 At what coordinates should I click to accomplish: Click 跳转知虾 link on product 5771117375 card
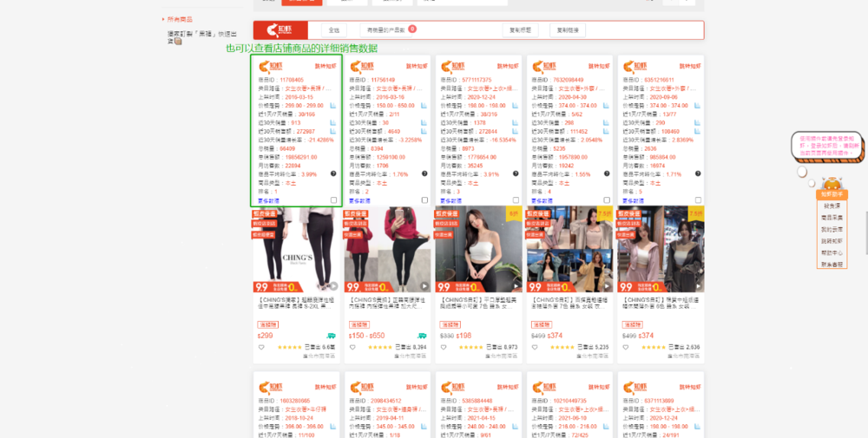(508, 67)
